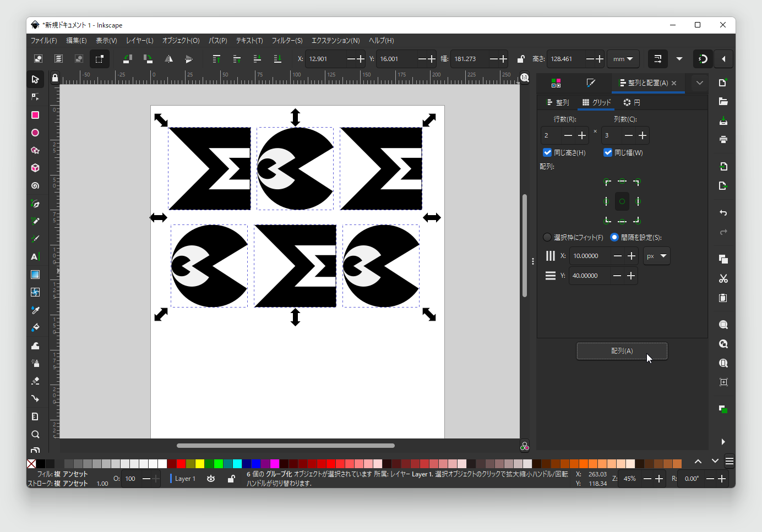Increase the X spacing value

click(632, 256)
